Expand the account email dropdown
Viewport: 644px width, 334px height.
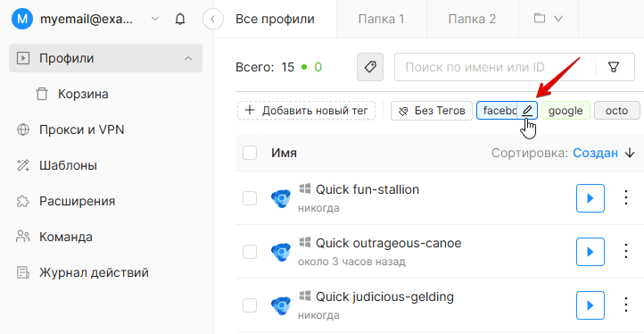(155, 19)
